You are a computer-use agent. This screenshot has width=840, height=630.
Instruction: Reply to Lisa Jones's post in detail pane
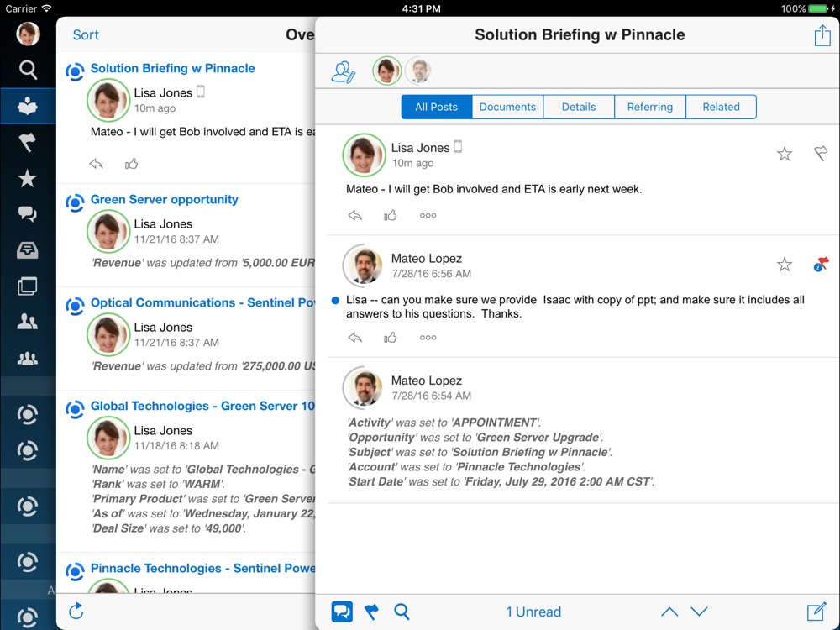(355, 215)
